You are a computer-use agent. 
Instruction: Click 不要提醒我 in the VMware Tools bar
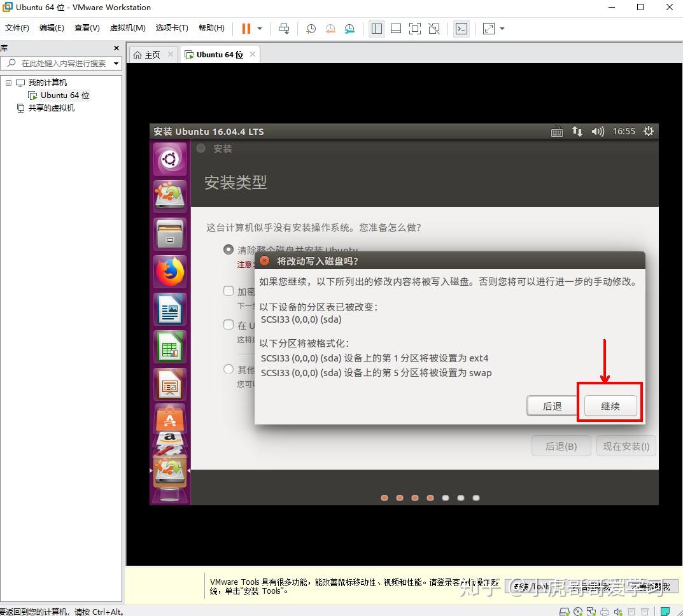(652, 586)
